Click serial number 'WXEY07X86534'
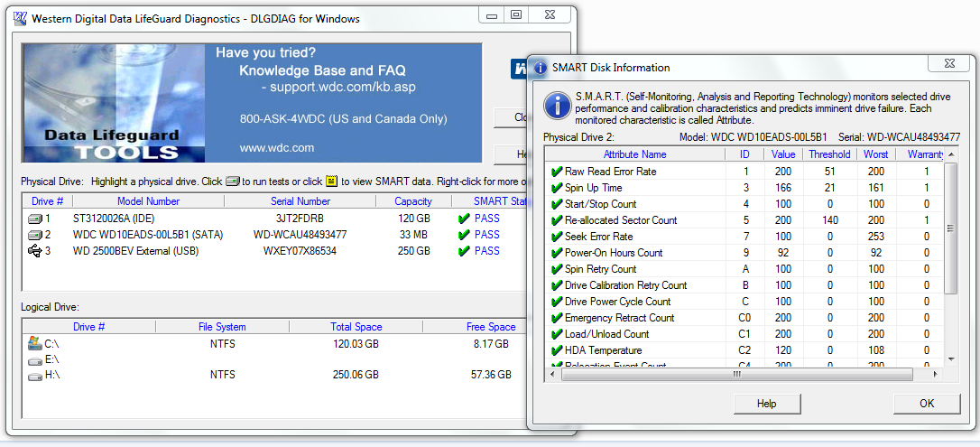 pyautogui.click(x=300, y=251)
